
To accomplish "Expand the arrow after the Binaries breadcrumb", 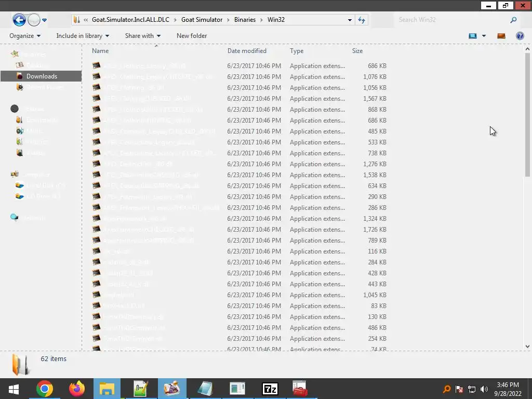I will click(x=262, y=20).
